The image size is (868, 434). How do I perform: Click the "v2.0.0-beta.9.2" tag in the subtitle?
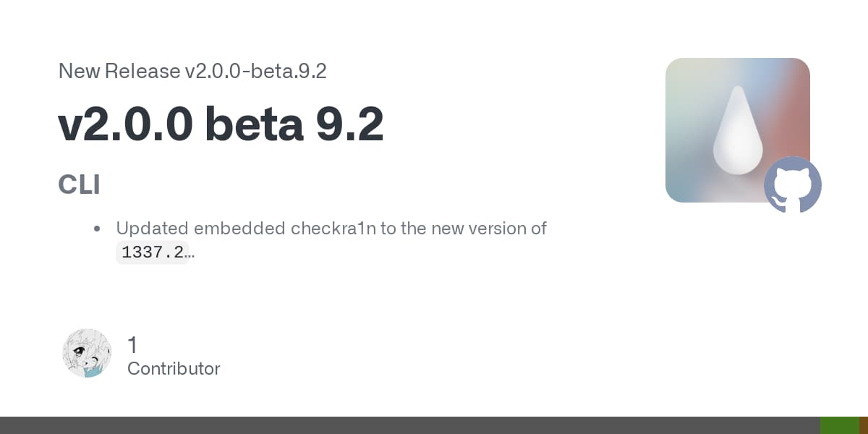255,71
